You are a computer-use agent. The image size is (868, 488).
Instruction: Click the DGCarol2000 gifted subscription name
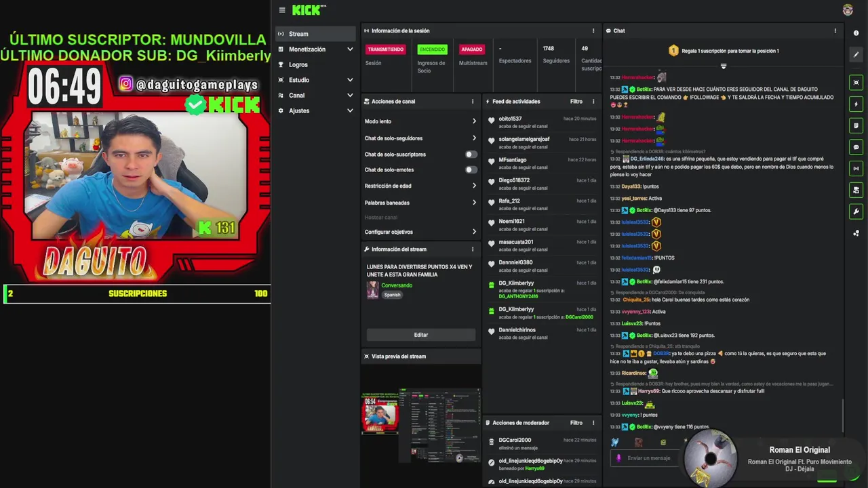click(579, 317)
